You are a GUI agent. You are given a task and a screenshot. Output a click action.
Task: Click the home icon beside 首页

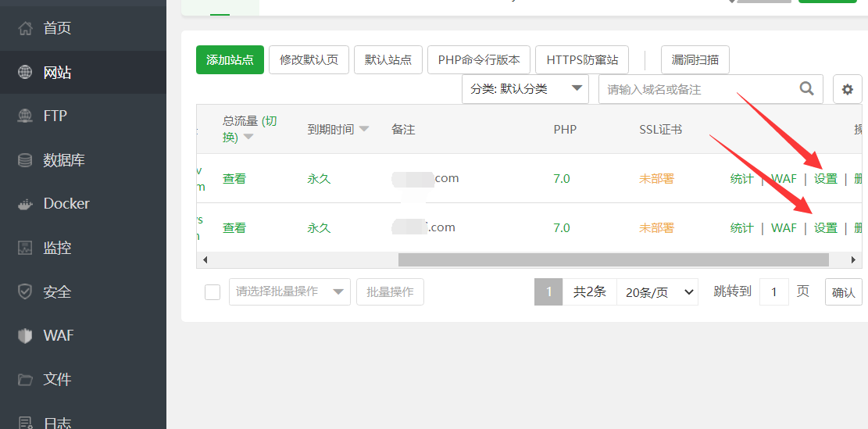26,28
